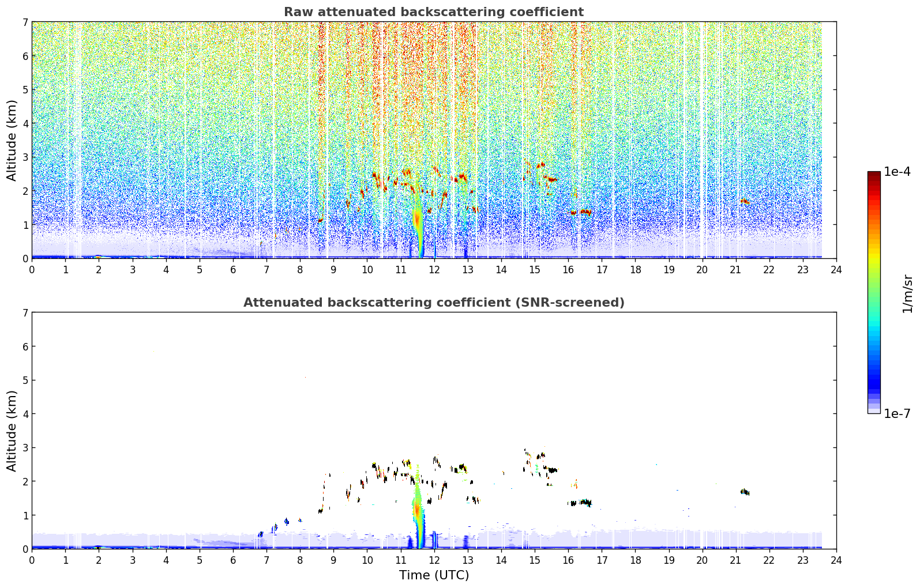
Task: Click the 0 tick on the lower time axis
Action: pyautogui.click(x=32, y=560)
